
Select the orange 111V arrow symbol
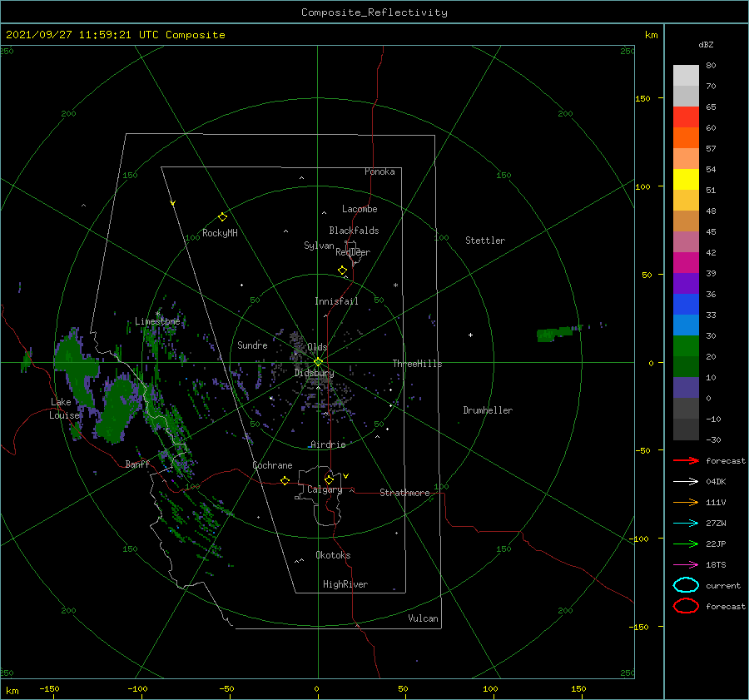[686, 502]
